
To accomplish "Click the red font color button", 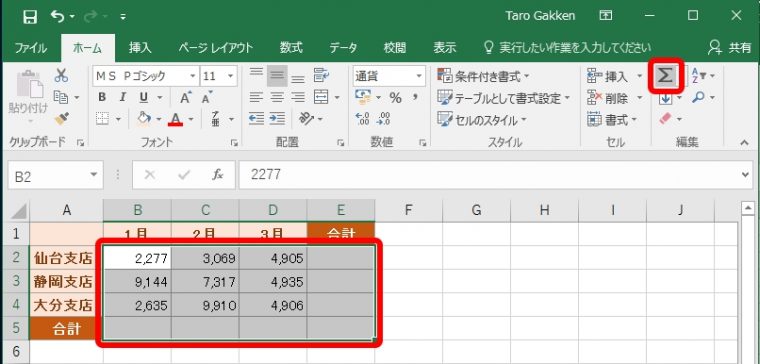I will point(175,118).
